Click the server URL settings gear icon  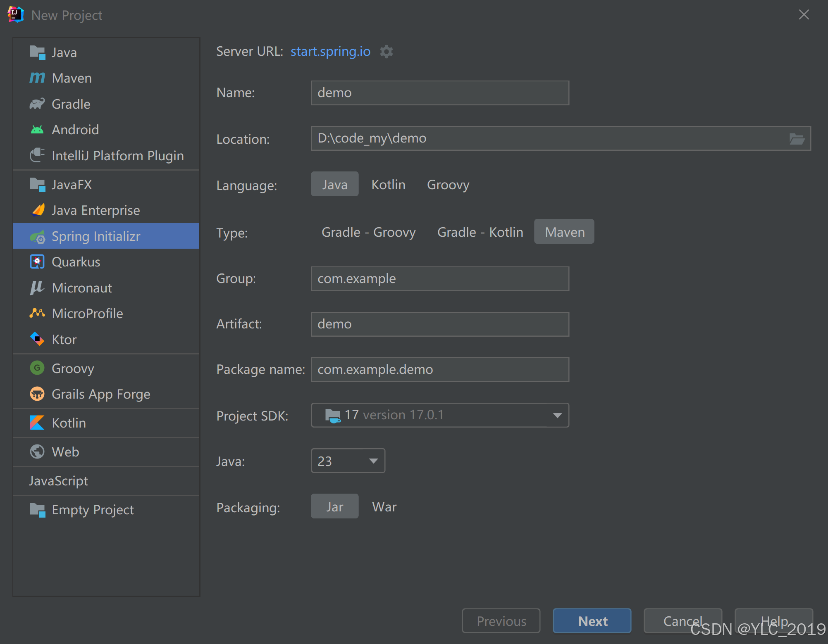(x=386, y=52)
